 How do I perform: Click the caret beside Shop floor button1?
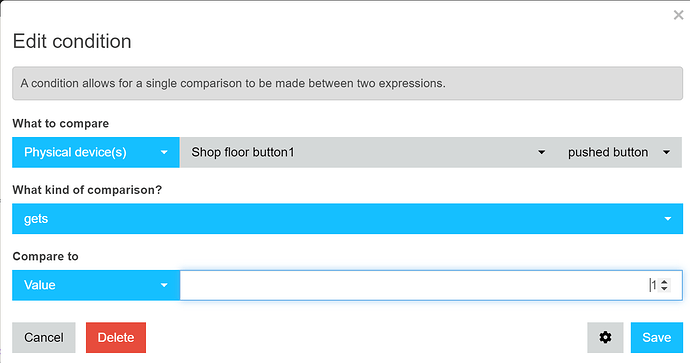point(542,153)
